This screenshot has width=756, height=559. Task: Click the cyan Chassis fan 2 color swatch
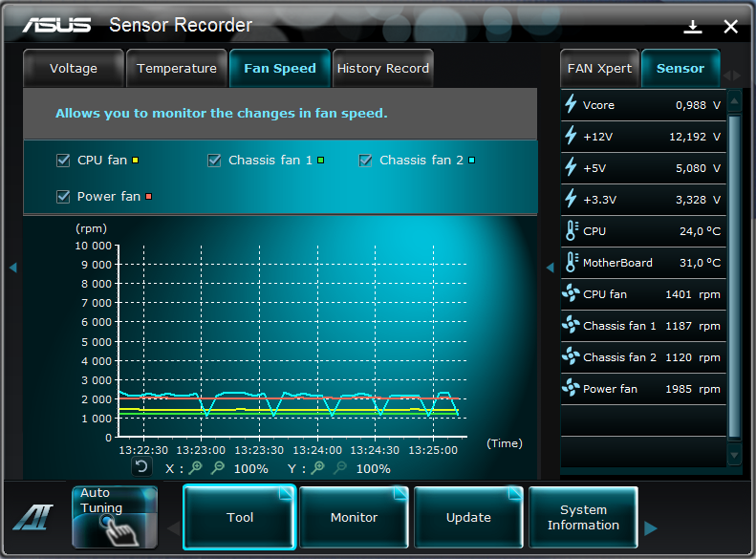coord(471,160)
